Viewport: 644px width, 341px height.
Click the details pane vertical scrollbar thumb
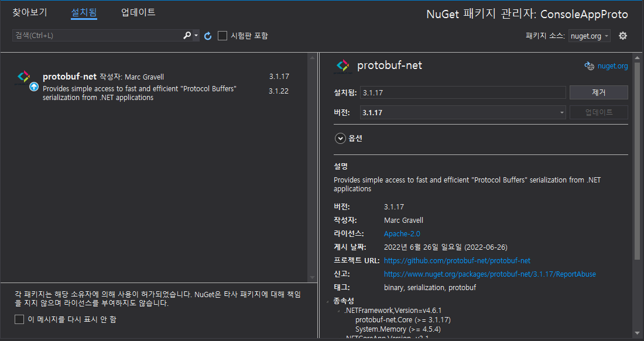pos(637,161)
